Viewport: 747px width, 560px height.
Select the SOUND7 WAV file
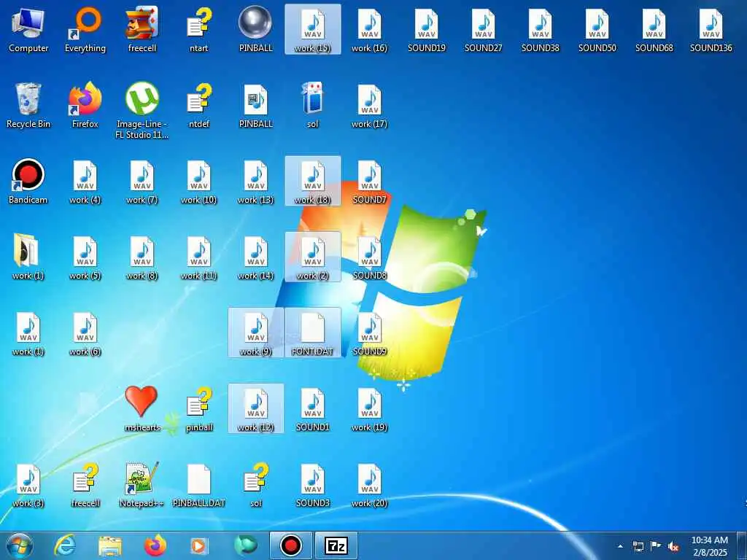(369, 182)
